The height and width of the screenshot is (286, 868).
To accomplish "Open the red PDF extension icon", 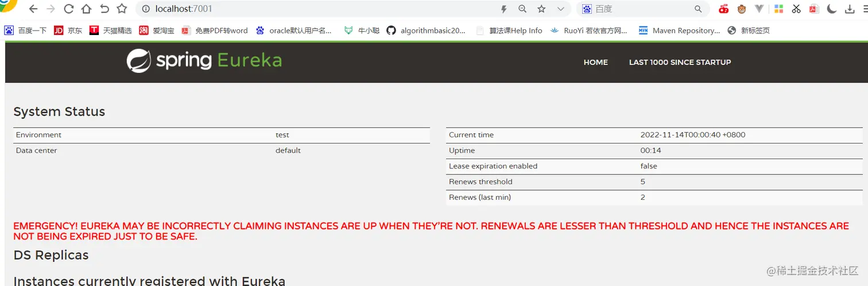I will 814,9.
